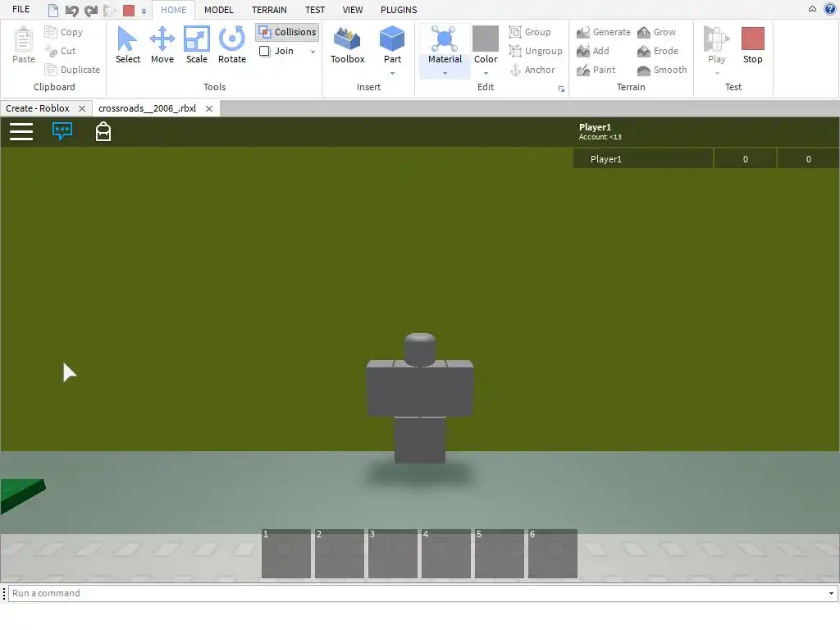Use the terrain Erode tool

click(x=658, y=51)
